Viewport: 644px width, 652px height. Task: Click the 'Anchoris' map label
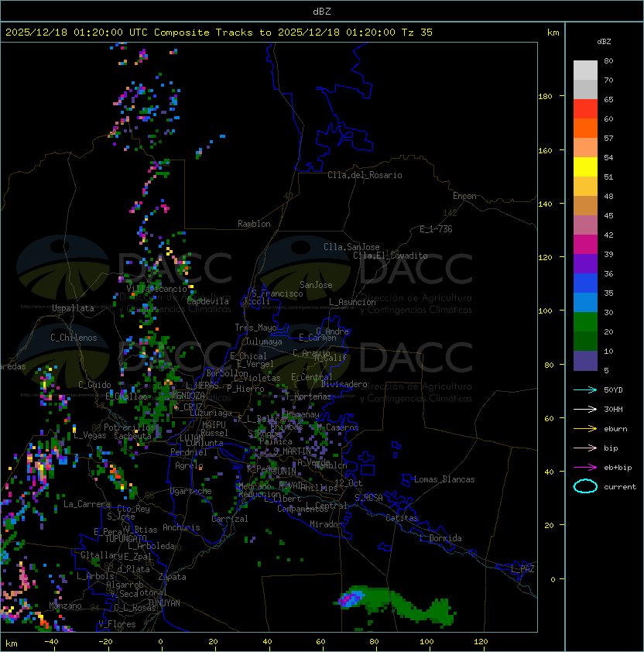click(181, 527)
